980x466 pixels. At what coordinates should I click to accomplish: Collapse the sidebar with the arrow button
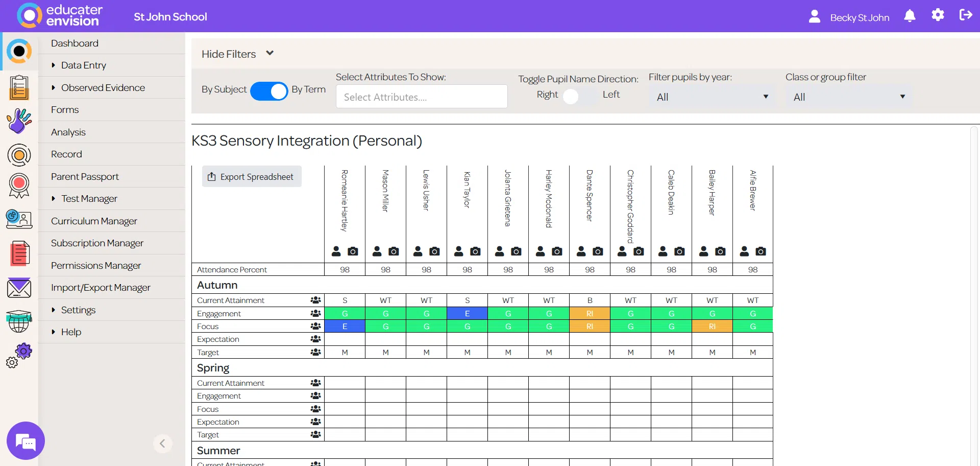[x=162, y=444]
